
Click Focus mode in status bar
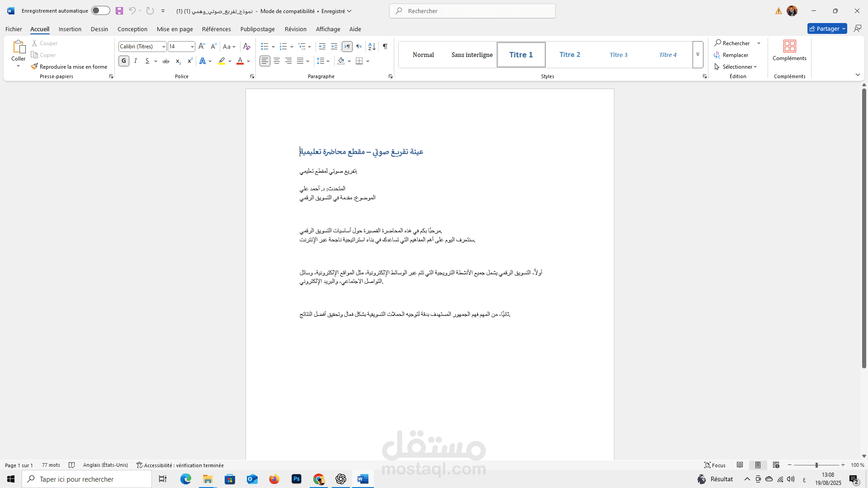click(715, 465)
